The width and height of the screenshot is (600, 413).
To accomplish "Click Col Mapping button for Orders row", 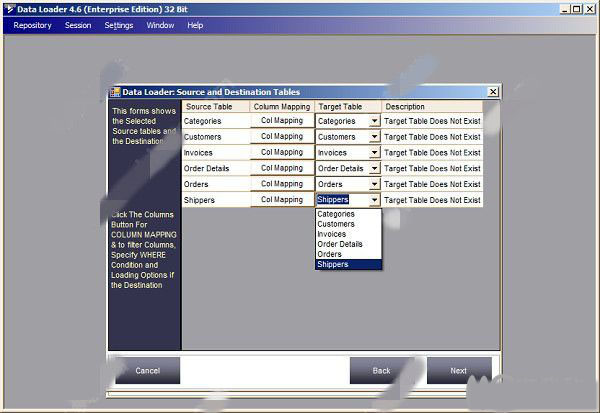I will click(282, 184).
